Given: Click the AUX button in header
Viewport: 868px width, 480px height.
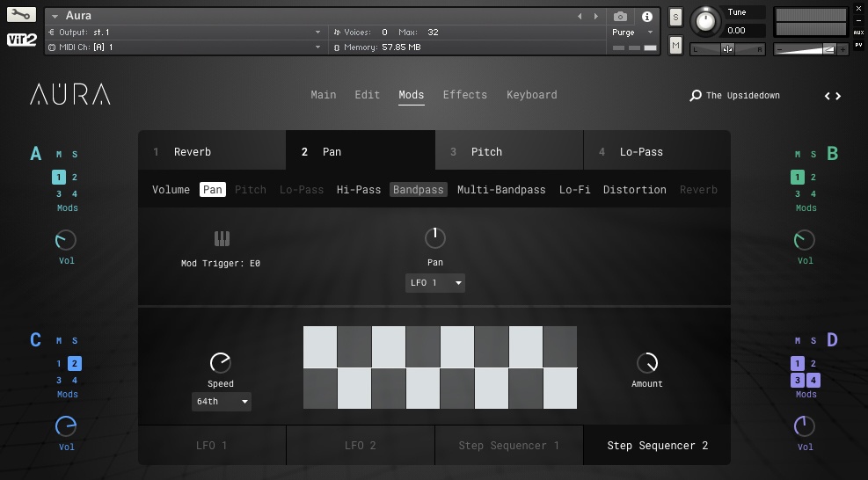Looking at the screenshot, I should (858, 33).
